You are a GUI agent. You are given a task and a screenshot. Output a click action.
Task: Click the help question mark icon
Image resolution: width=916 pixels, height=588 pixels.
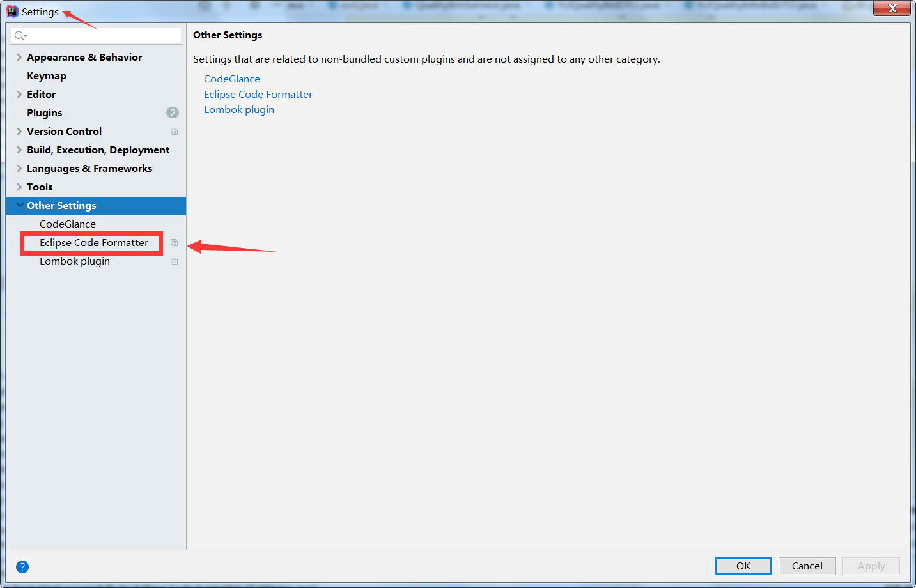point(22,567)
